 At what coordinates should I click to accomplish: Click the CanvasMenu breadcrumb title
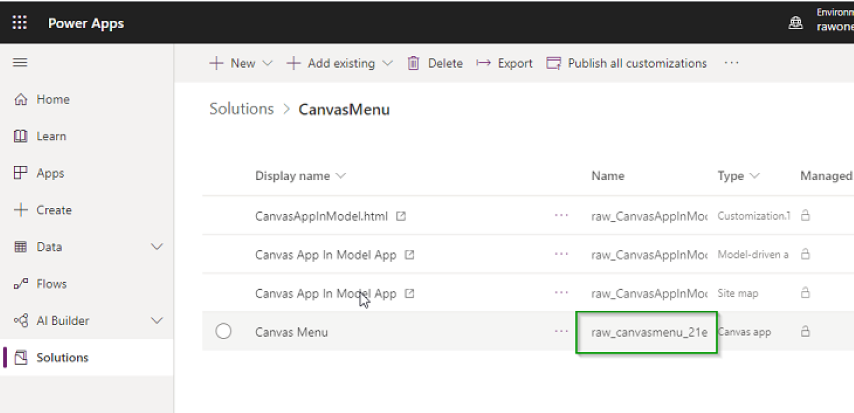[344, 110]
